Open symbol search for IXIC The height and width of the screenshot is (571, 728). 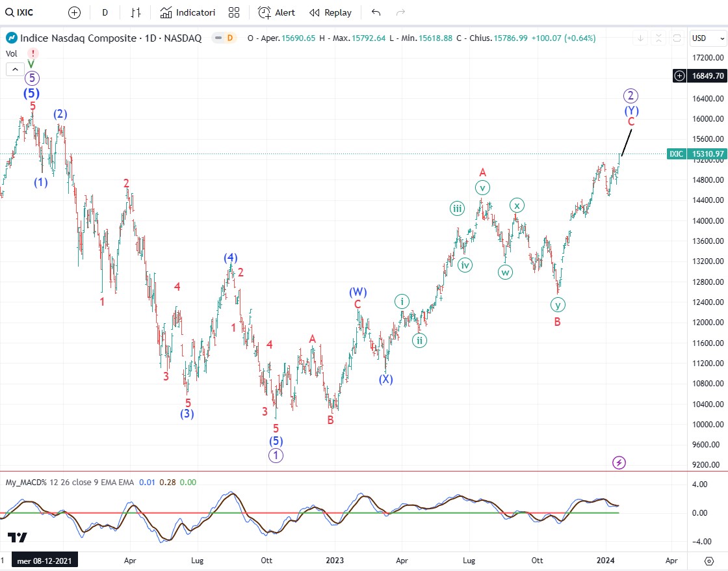pos(19,12)
